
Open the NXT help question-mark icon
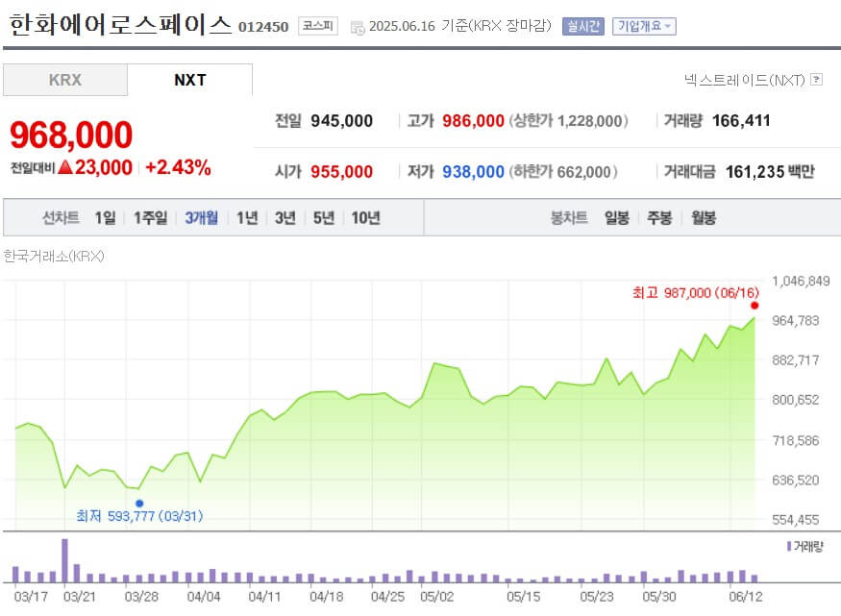coord(816,80)
